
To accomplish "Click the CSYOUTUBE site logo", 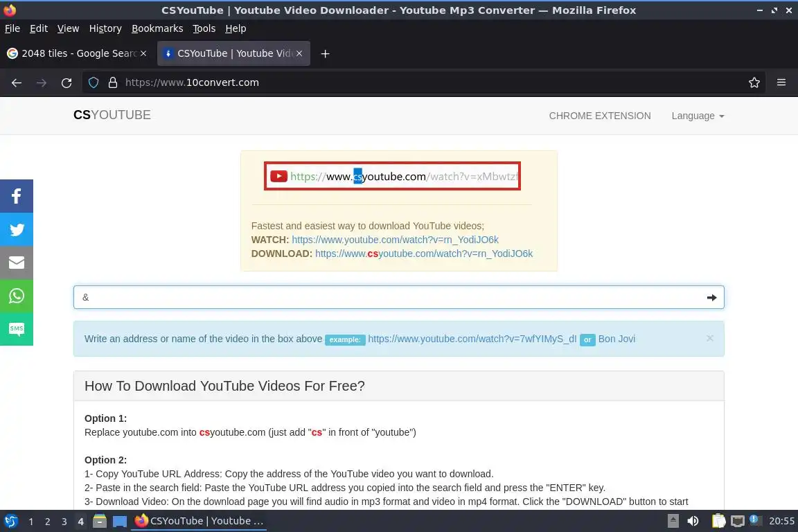I will click(112, 115).
